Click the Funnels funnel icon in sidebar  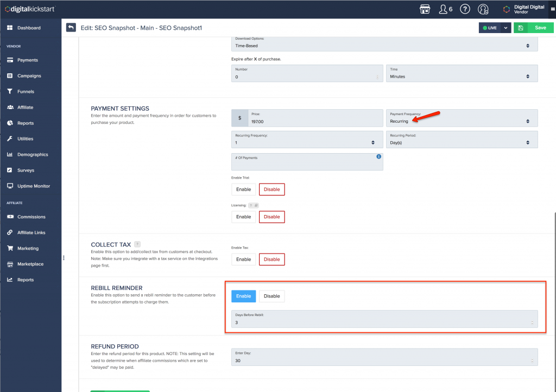click(x=10, y=91)
